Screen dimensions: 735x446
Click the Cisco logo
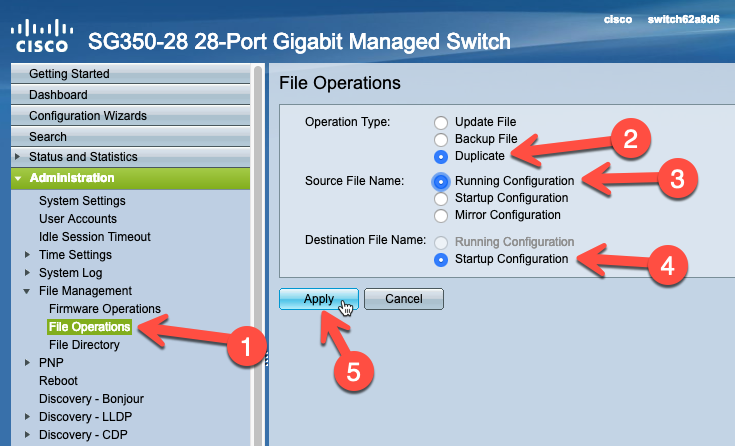coord(42,36)
